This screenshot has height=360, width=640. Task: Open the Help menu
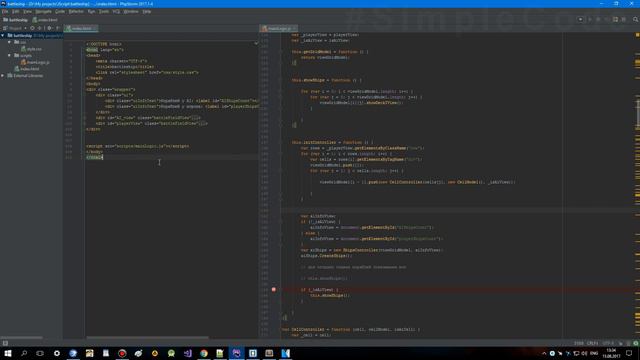147,11
